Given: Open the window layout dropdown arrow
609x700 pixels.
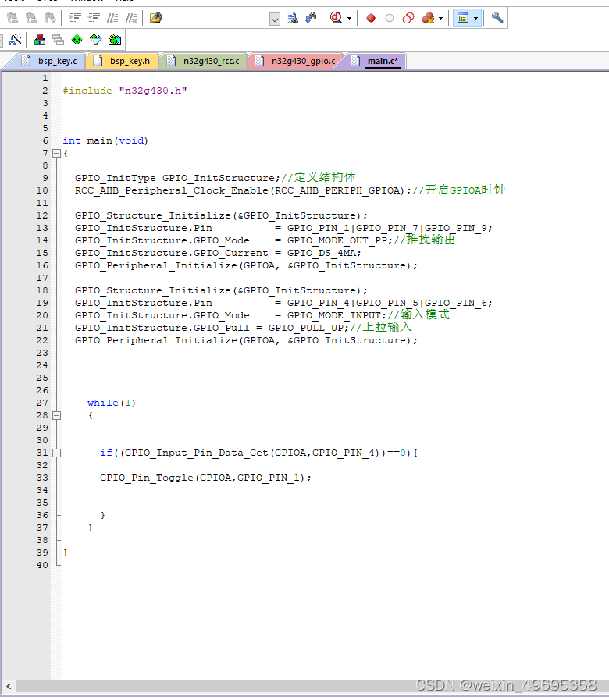Looking at the screenshot, I should pos(475,18).
